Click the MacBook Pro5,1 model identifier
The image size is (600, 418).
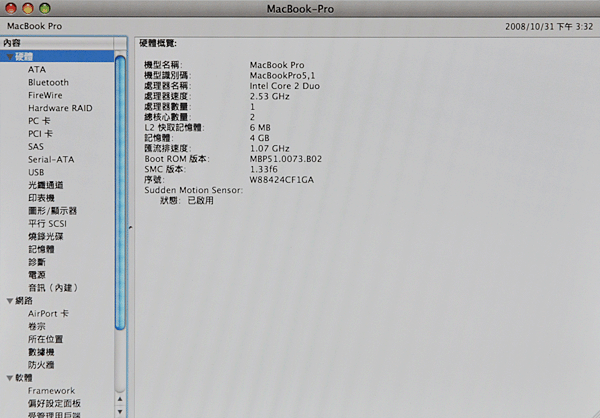coord(282,75)
